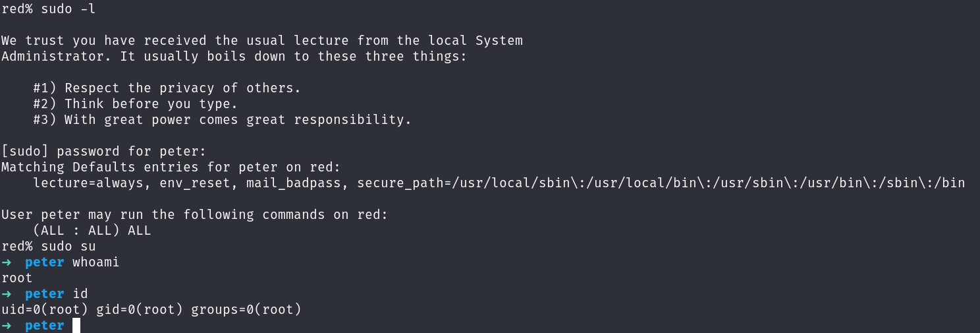Image resolution: width=980 pixels, height=333 pixels.
Task: Click the word 'whoami' in the prompt
Action: tap(96, 262)
